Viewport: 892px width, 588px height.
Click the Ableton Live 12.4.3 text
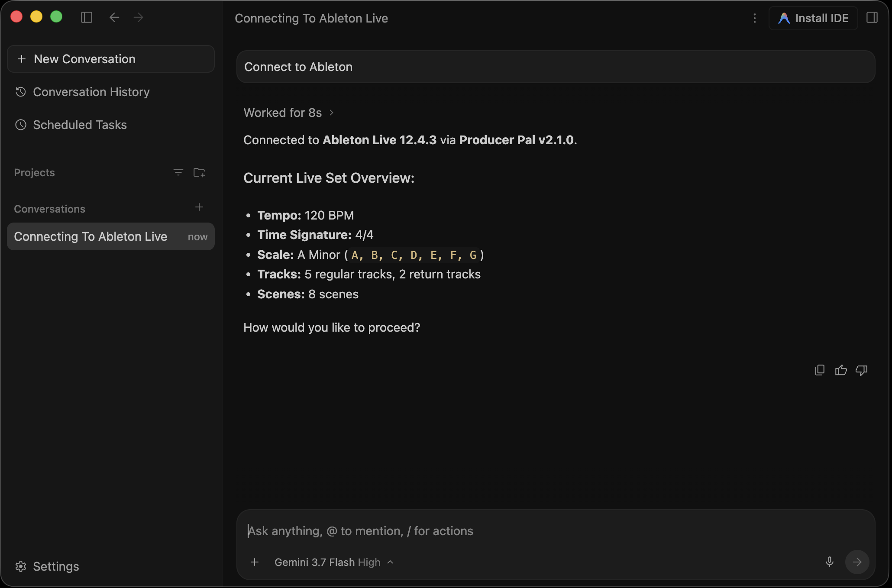click(x=380, y=140)
